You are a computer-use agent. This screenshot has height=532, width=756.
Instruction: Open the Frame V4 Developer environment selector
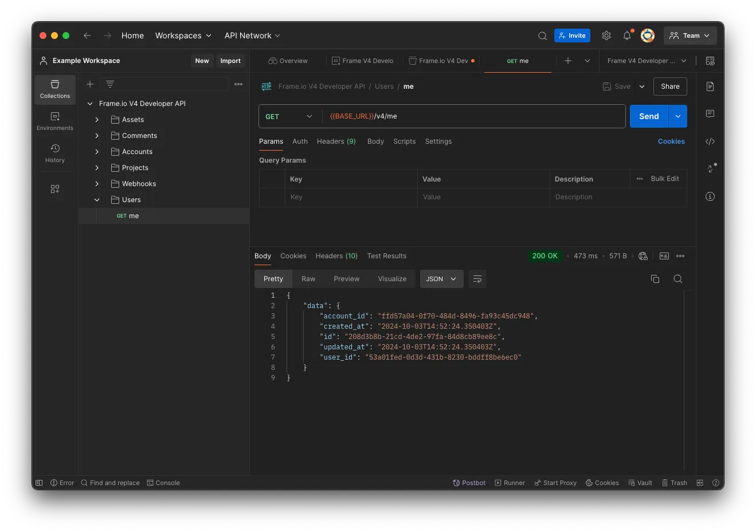647,61
